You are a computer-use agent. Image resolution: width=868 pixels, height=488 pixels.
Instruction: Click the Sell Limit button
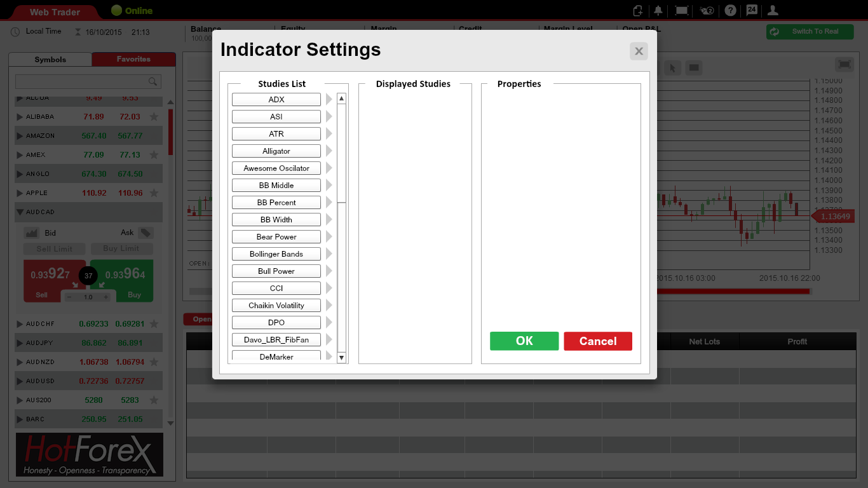[x=54, y=248]
